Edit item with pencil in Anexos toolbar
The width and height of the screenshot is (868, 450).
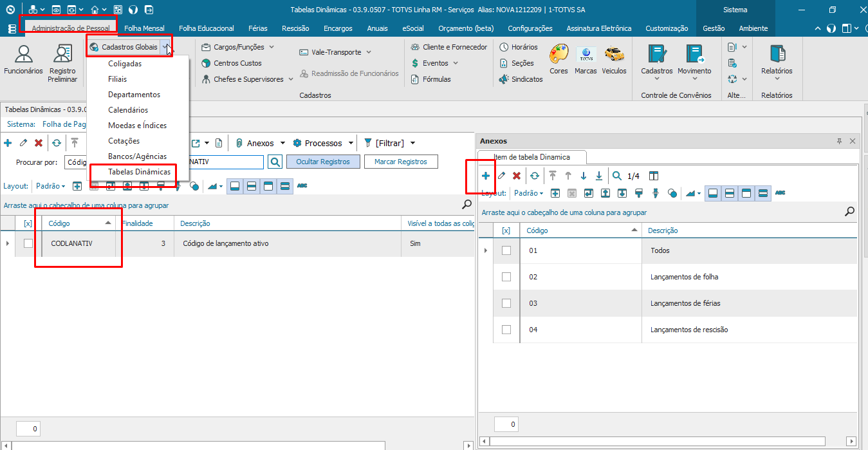click(x=501, y=176)
